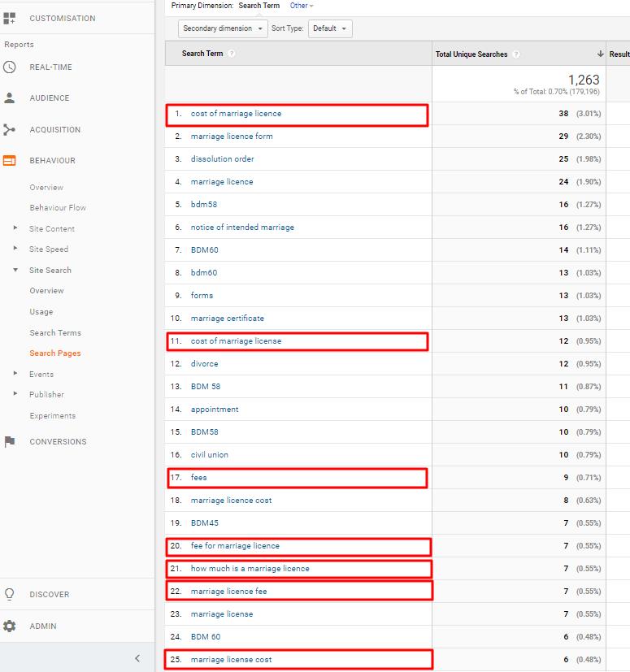
Task: Click the Admin gear icon
Action: pos(10,626)
